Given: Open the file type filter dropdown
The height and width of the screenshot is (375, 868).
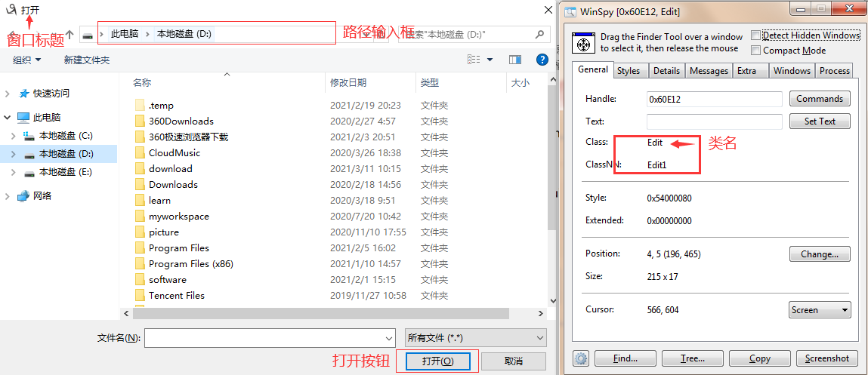Looking at the screenshot, I should [539, 338].
